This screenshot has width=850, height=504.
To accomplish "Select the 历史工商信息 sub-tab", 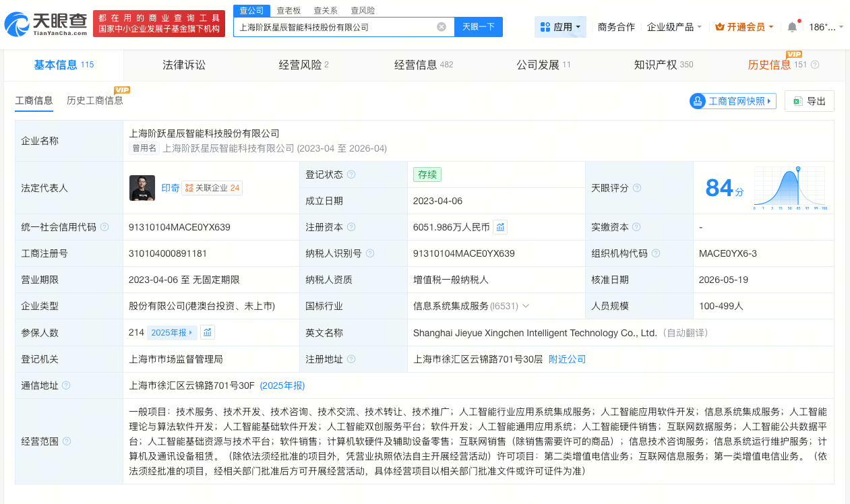I will [95, 100].
